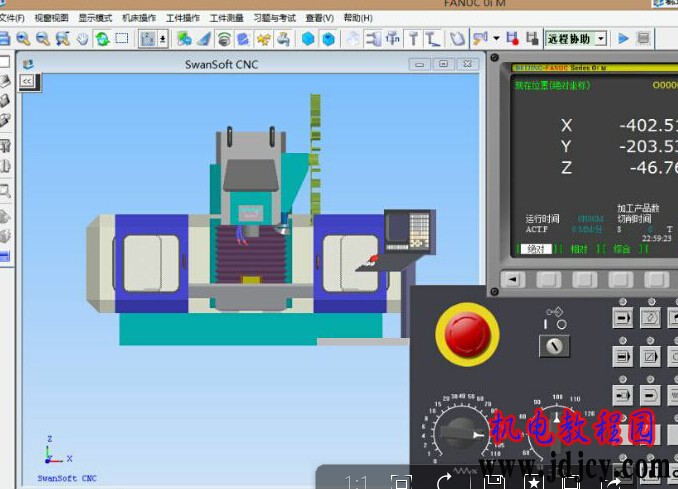Click the softkey under the 相对 label
The width and height of the screenshot is (678, 489).
tap(585, 280)
